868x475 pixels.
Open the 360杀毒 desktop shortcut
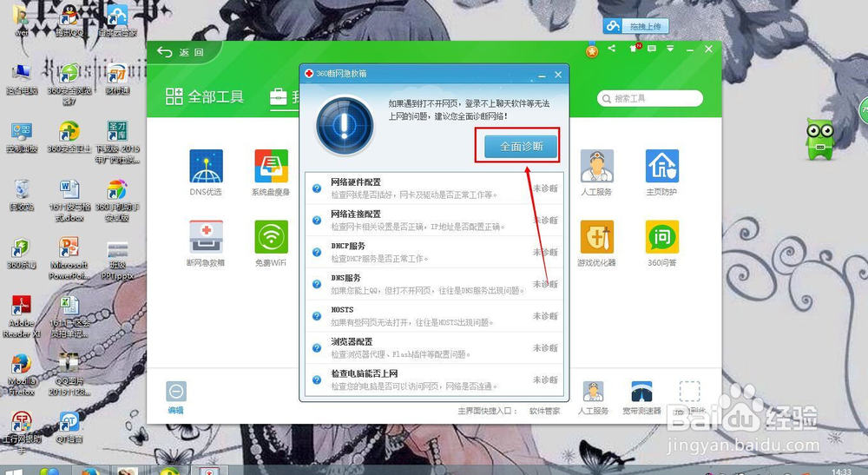pos(22,253)
